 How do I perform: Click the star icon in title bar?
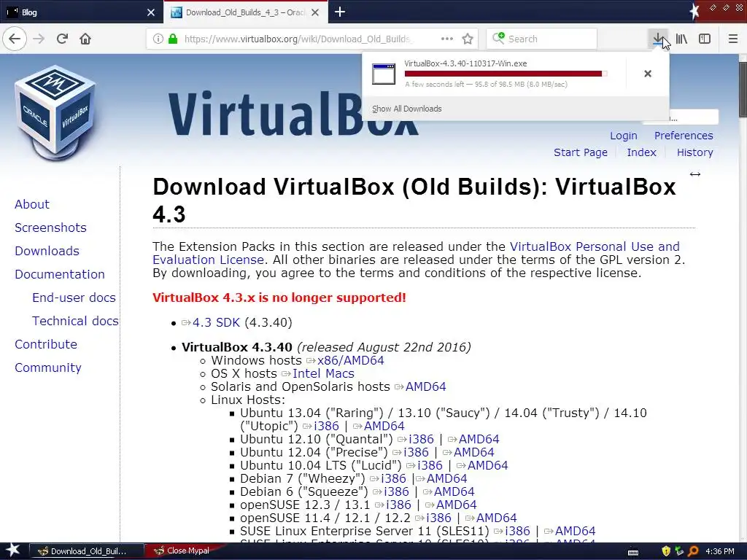[x=694, y=11]
